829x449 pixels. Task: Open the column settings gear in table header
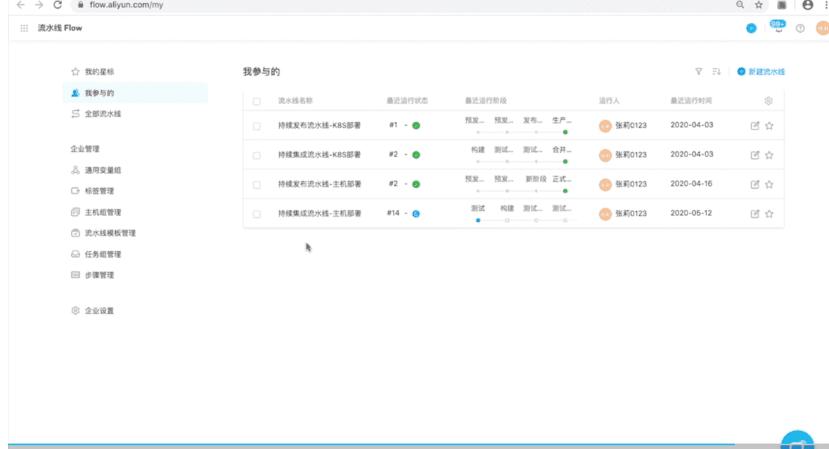(768, 100)
